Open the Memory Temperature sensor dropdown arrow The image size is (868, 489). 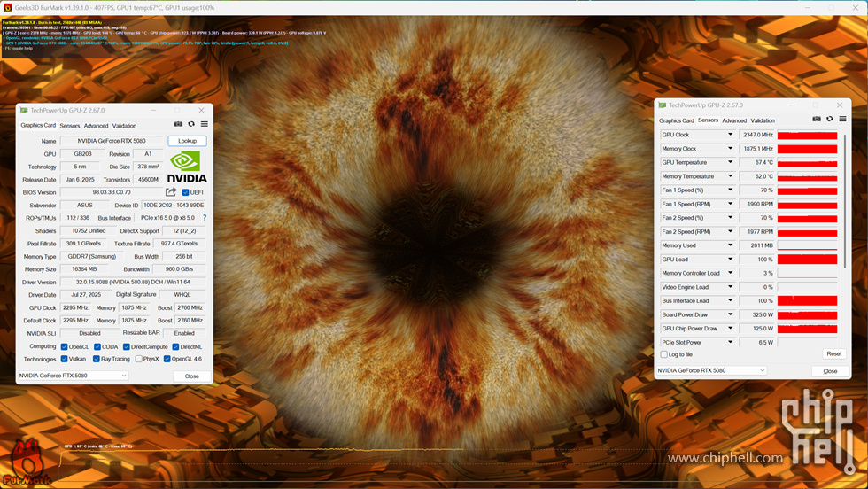coord(730,176)
